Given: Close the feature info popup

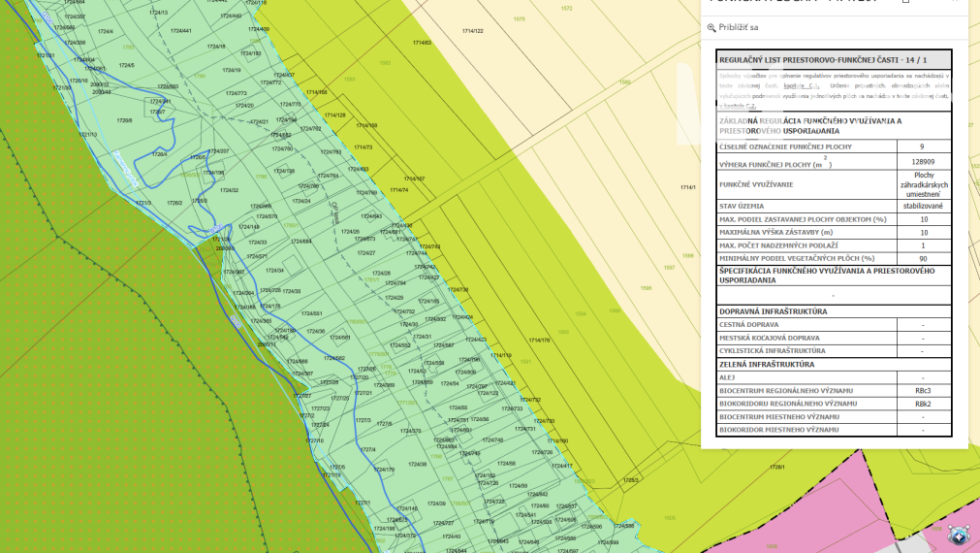Looking at the screenshot, I should click(x=955, y=1).
